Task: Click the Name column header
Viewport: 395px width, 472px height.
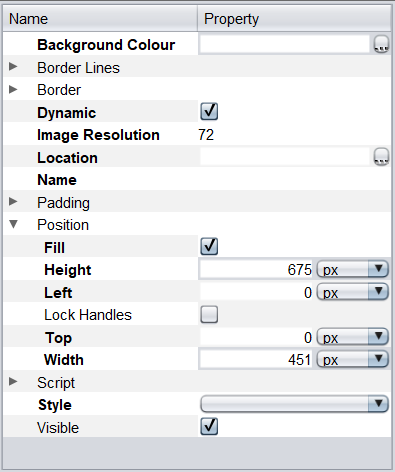Action: coord(100,19)
